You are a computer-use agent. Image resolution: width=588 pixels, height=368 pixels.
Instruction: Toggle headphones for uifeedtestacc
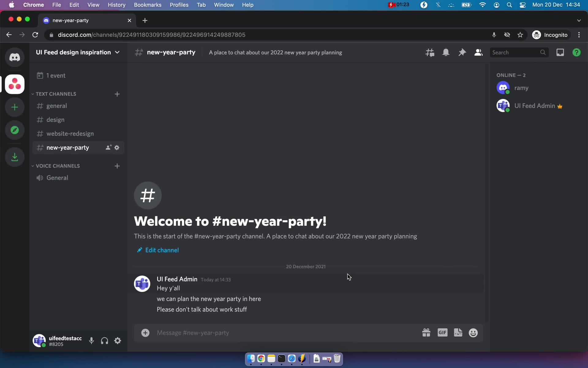tap(104, 341)
